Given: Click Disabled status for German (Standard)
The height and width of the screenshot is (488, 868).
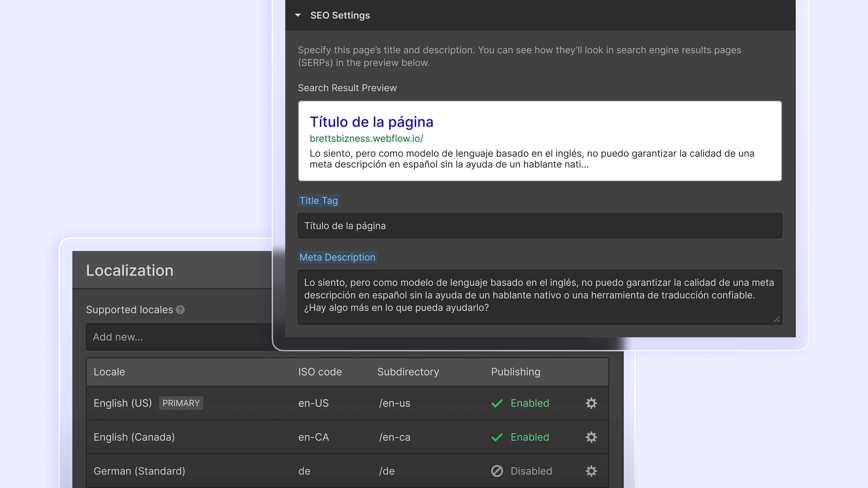Looking at the screenshot, I should (x=531, y=471).
